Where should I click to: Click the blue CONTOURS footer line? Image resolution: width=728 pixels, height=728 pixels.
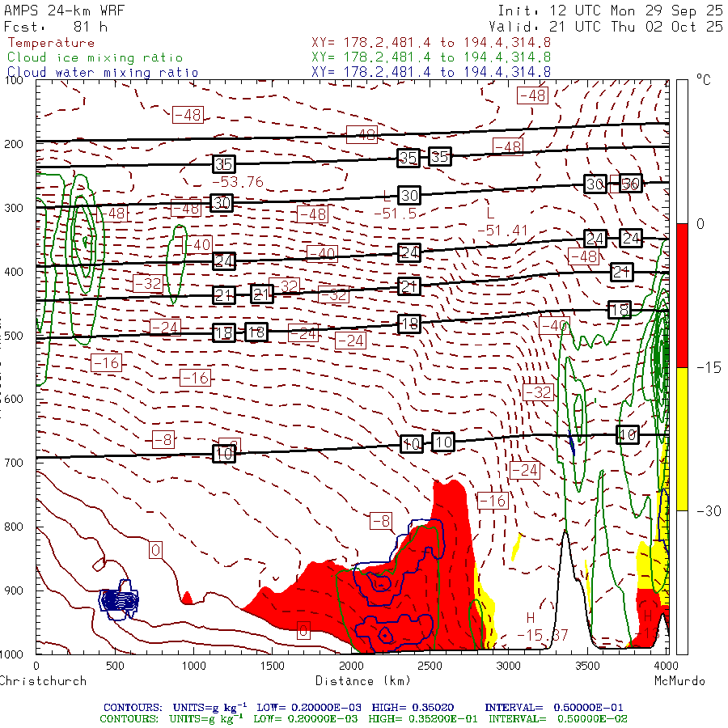[363, 707]
